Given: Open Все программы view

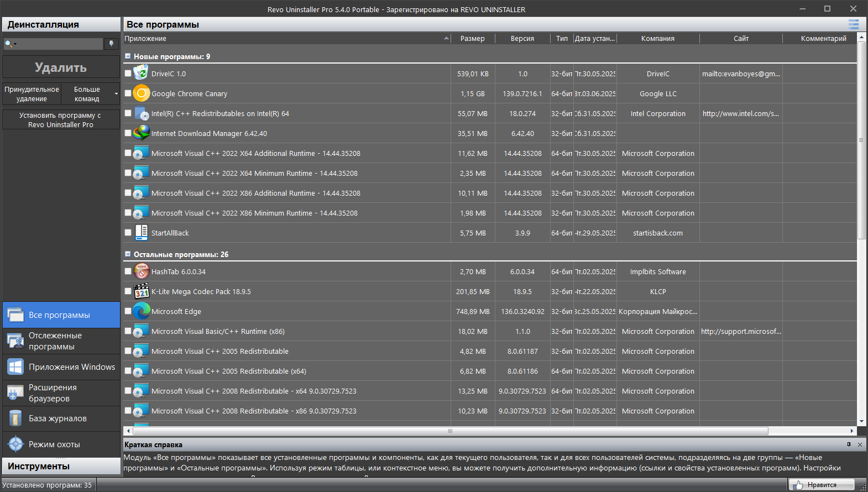Looking at the screenshot, I should tap(61, 315).
